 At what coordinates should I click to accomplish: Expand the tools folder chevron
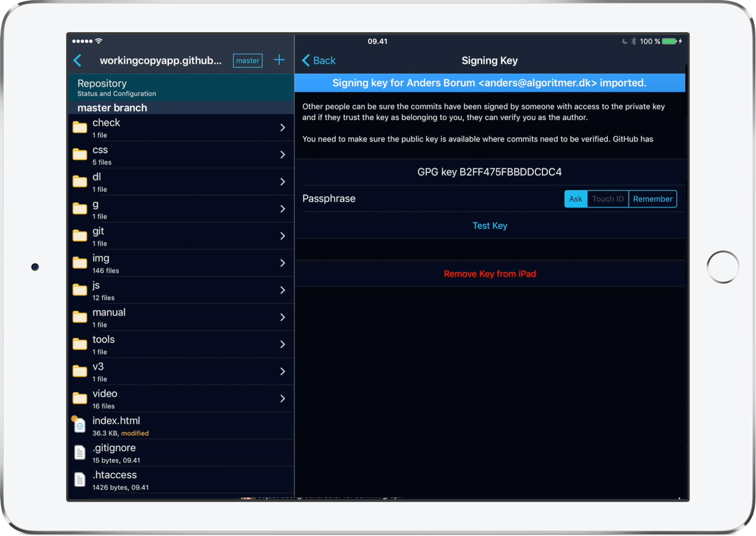click(x=282, y=344)
